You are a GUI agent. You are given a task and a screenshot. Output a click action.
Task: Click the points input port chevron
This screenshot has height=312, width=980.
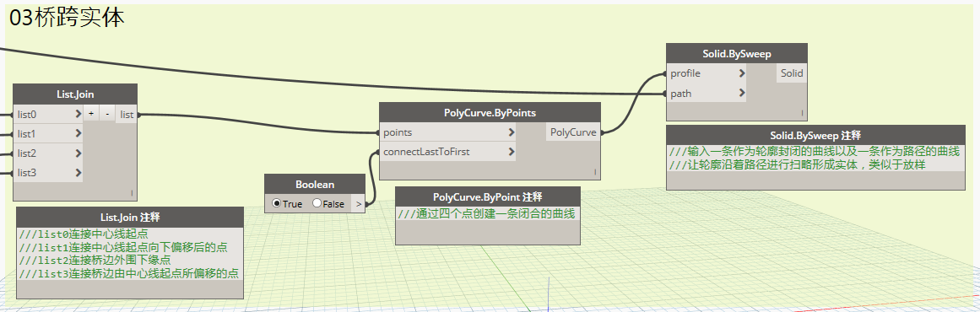click(512, 132)
